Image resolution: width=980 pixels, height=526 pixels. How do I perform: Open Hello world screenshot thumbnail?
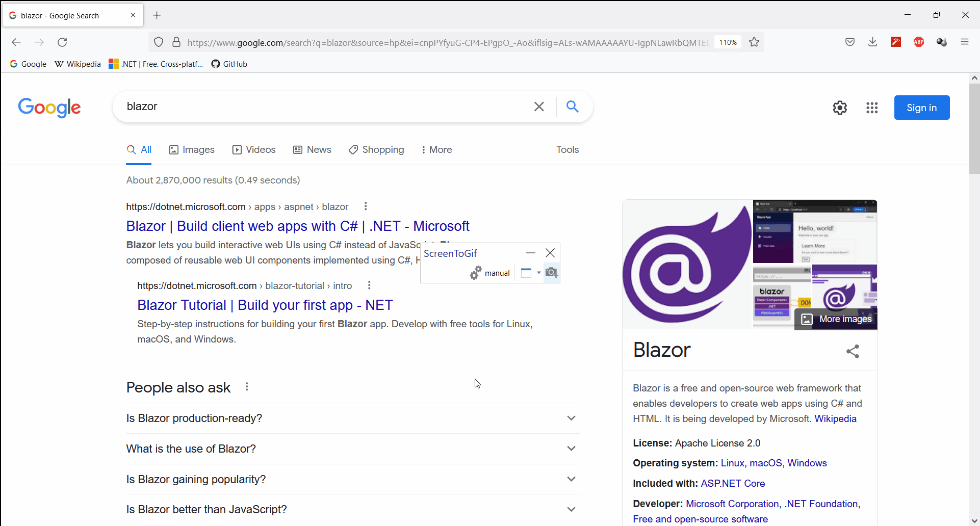click(x=815, y=231)
